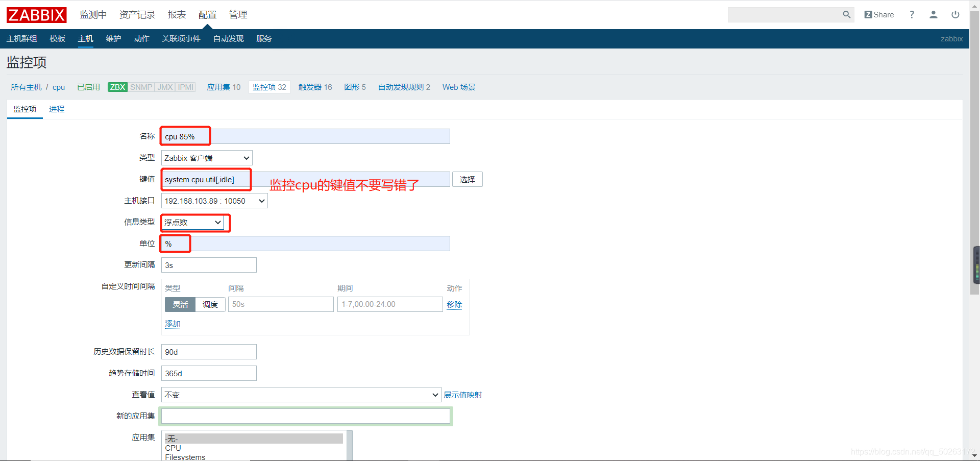Go to 服务 submenu

(x=264, y=39)
